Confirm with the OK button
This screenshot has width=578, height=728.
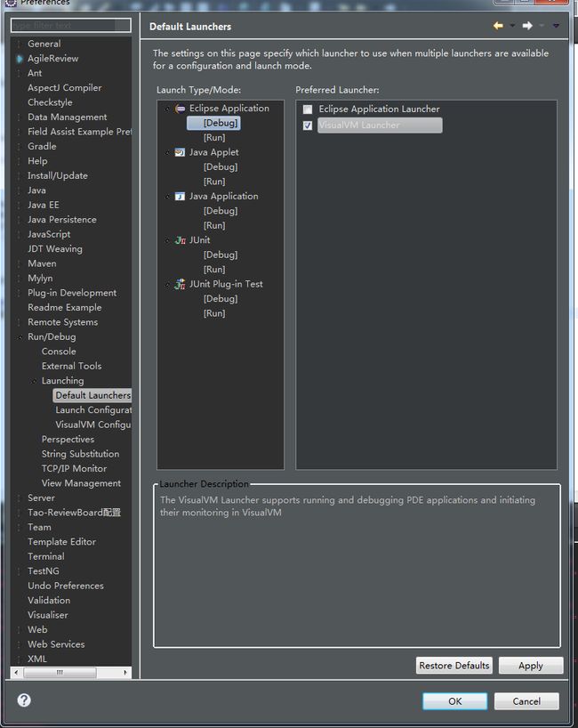click(455, 701)
